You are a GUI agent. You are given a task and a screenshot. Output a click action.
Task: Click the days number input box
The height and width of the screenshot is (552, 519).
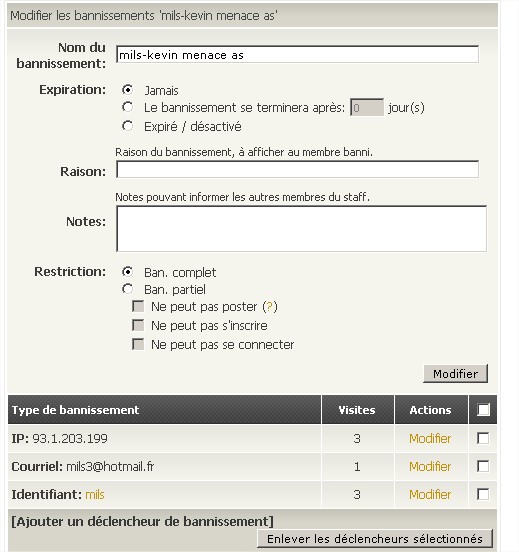click(367, 107)
